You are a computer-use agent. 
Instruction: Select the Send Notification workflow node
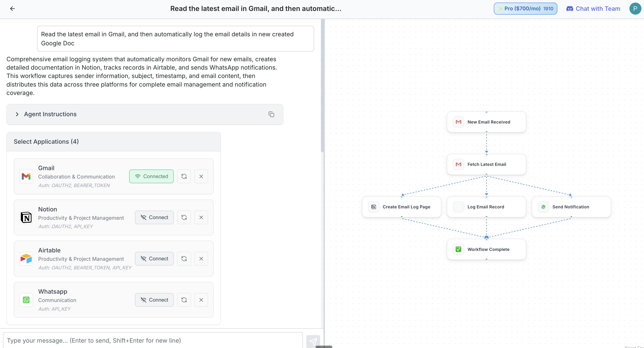click(x=571, y=207)
